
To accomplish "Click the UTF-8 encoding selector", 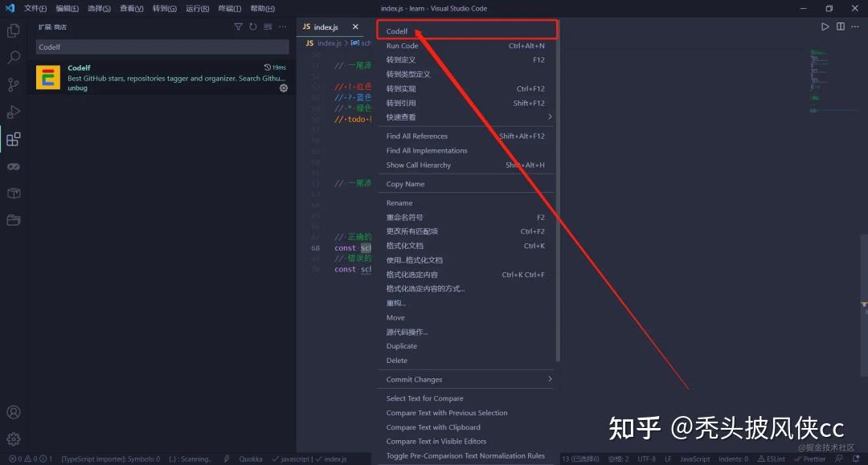I will (649, 459).
